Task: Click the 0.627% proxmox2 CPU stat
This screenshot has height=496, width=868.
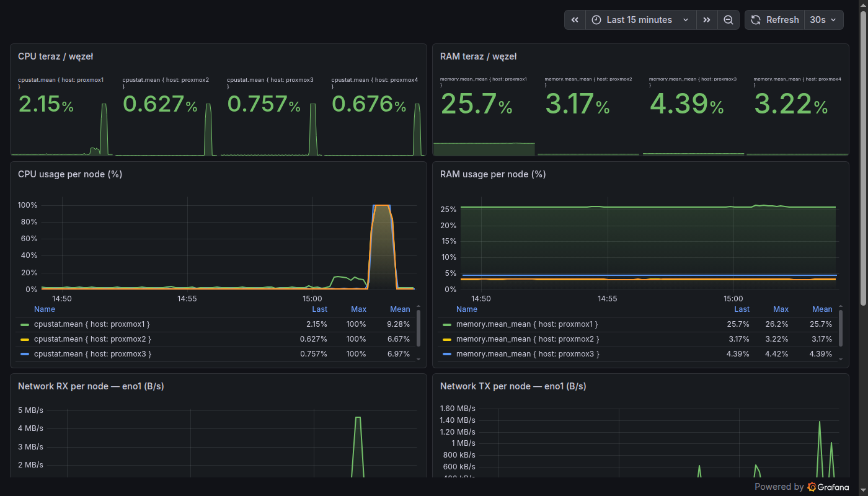Action: pyautogui.click(x=160, y=105)
